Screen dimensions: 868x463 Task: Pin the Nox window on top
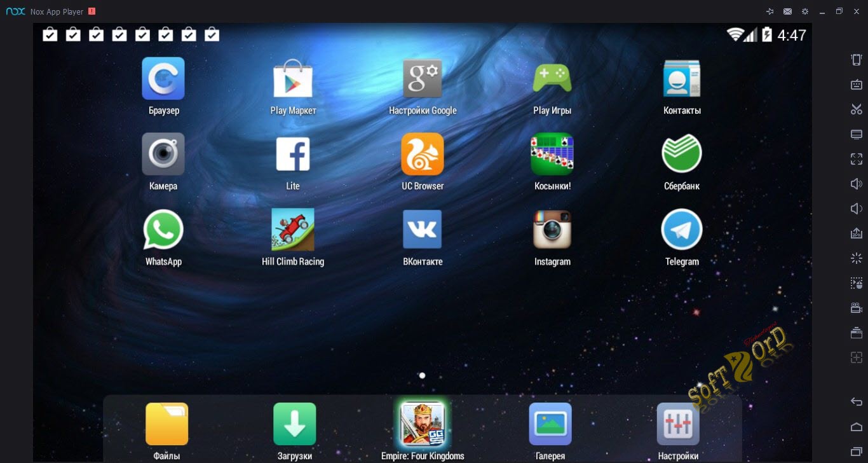click(770, 11)
